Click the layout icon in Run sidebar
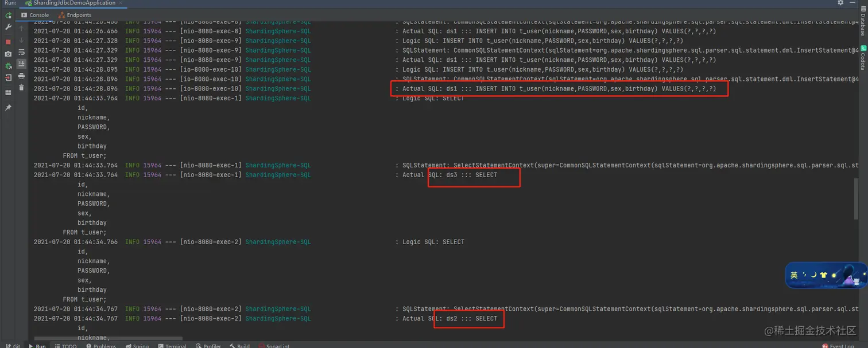Screen dimensions: 868x348 pyautogui.click(x=8, y=92)
